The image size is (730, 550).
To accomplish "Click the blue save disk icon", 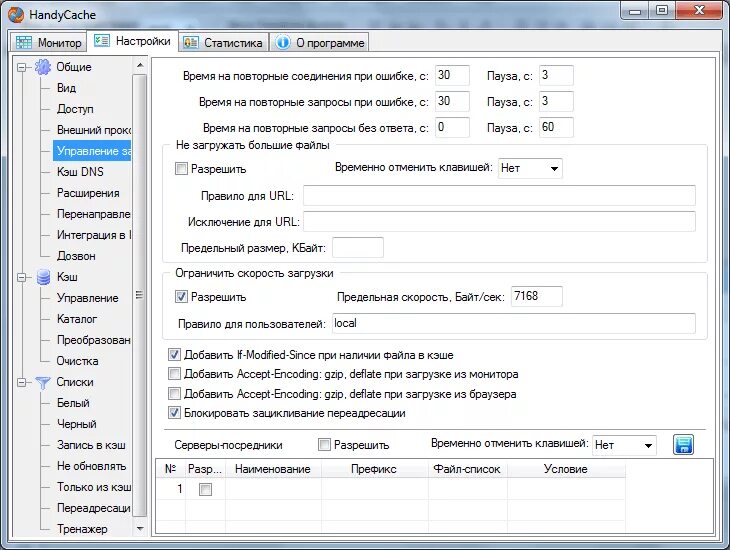I will coord(683,444).
